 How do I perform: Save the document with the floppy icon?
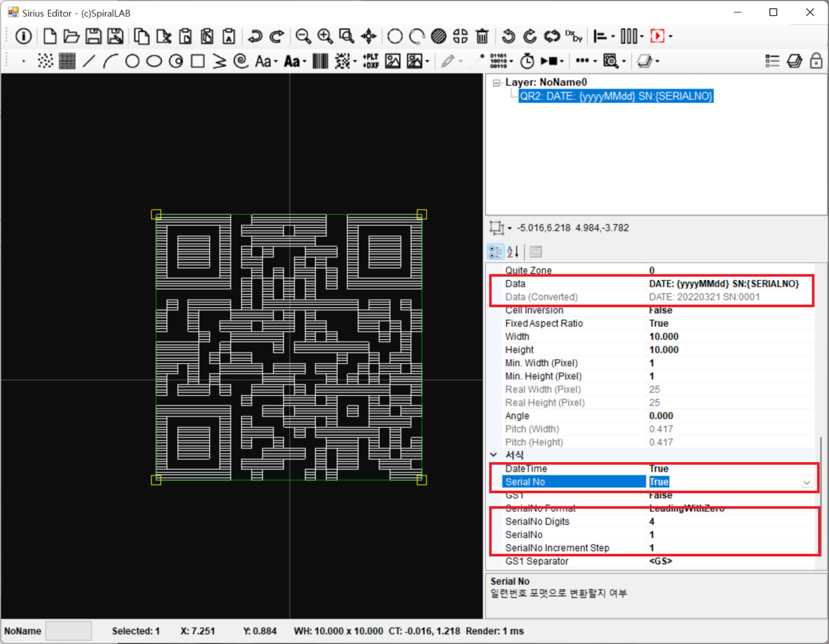click(x=94, y=36)
